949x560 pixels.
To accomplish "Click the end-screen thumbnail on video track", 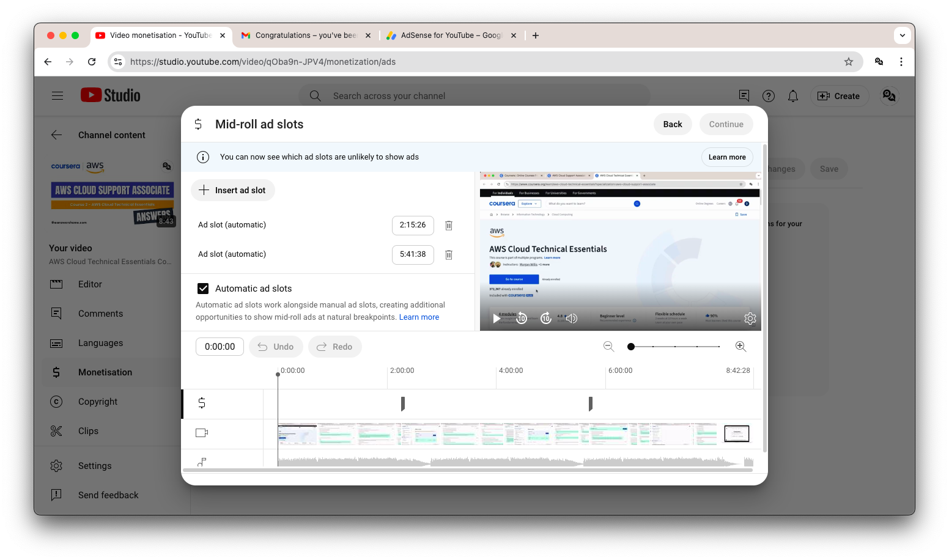I will click(x=737, y=433).
